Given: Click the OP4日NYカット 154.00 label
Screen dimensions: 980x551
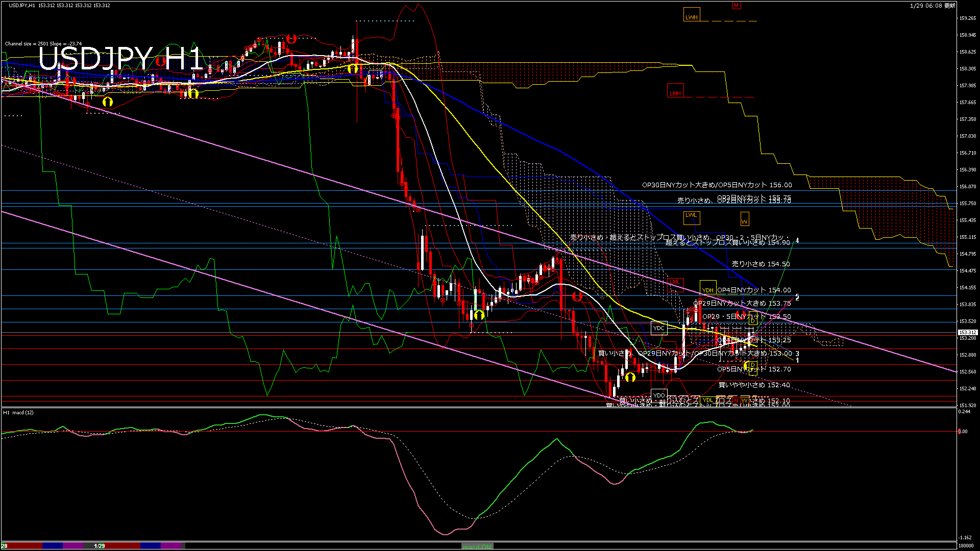Looking at the screenshot, I should (754, 290).
